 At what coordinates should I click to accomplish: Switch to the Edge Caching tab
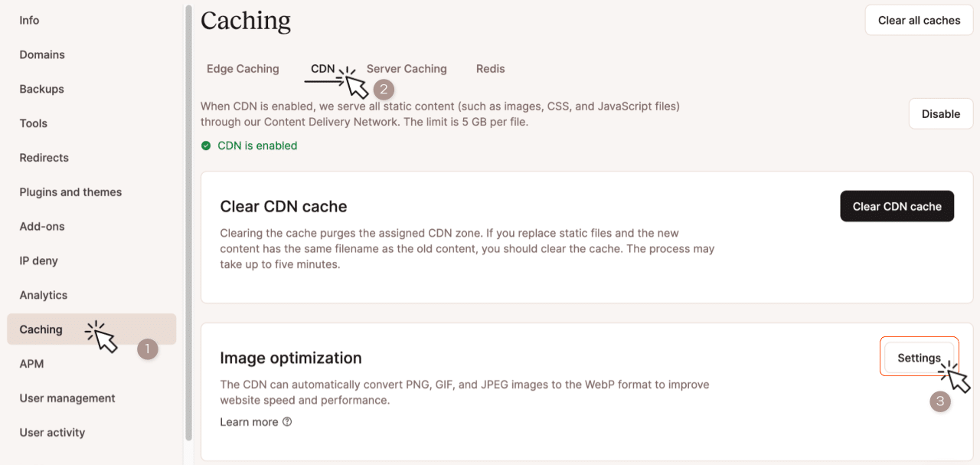[x=243, y=68]
